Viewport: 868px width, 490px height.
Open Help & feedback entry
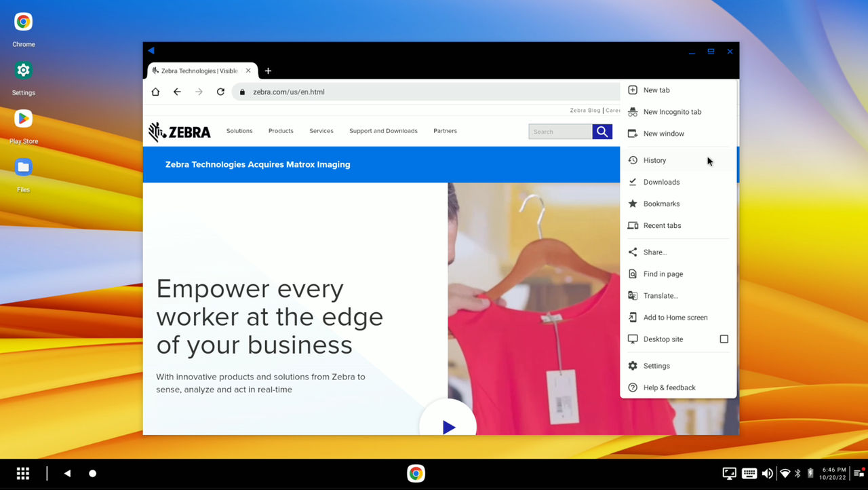[x=678, y=388]
